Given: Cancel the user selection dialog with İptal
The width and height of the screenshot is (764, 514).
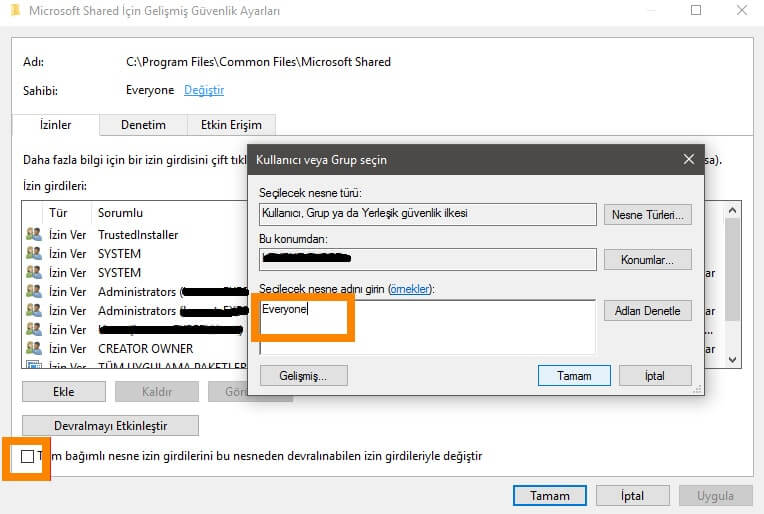Looking at the screenshot, I should (655, 376).
